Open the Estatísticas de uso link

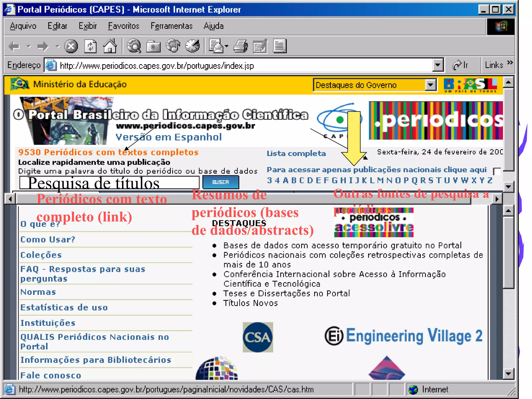(x=64, y=308)
